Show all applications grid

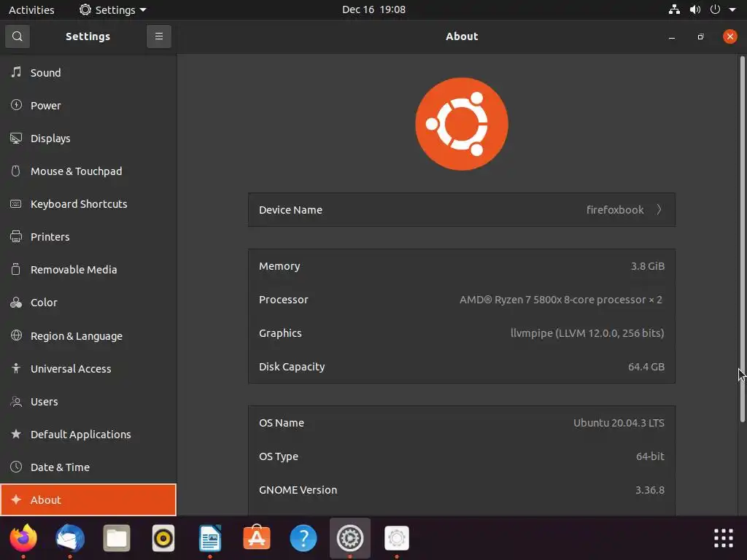click(723, 538)
